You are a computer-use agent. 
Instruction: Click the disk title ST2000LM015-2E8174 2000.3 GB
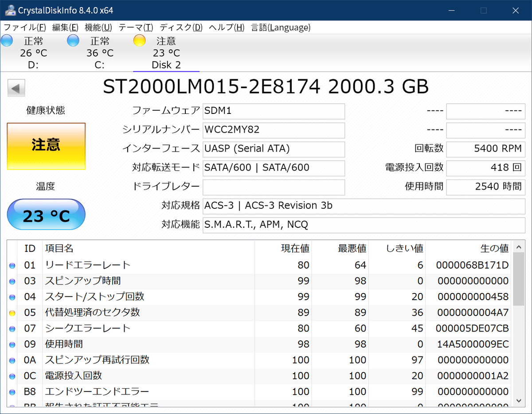[x=266, y=87]
